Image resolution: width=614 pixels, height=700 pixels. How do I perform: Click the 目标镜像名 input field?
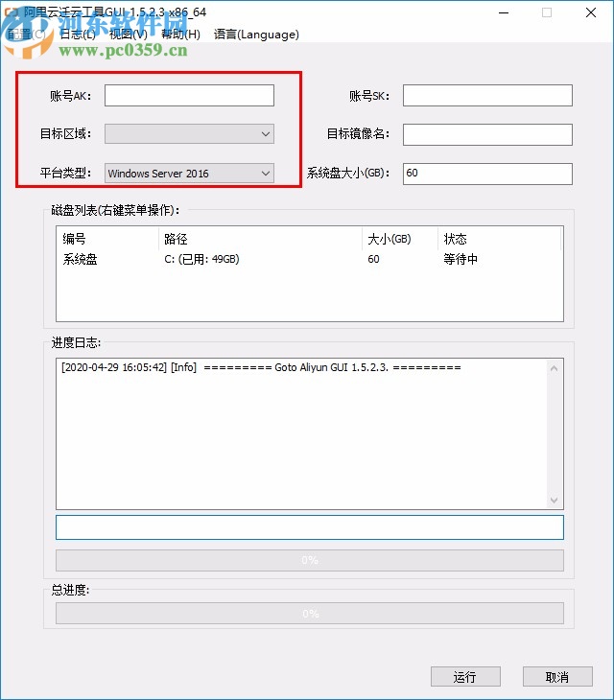tap(487, 134)
